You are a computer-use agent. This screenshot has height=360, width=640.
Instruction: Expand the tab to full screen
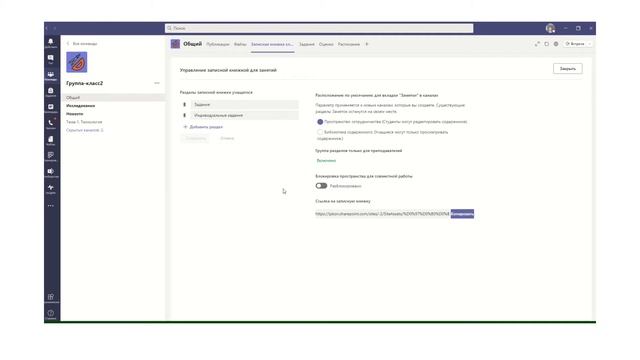537,44
